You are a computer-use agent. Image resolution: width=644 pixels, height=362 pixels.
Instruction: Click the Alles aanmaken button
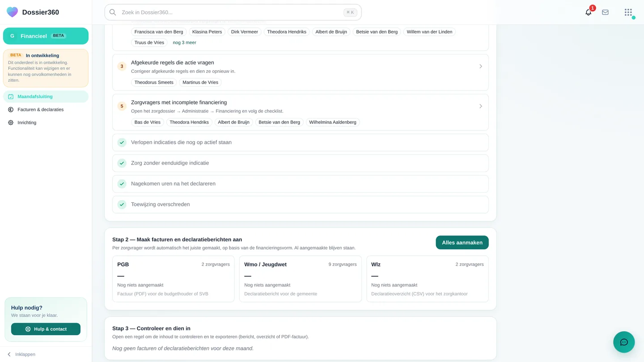[x=462, y=243]
